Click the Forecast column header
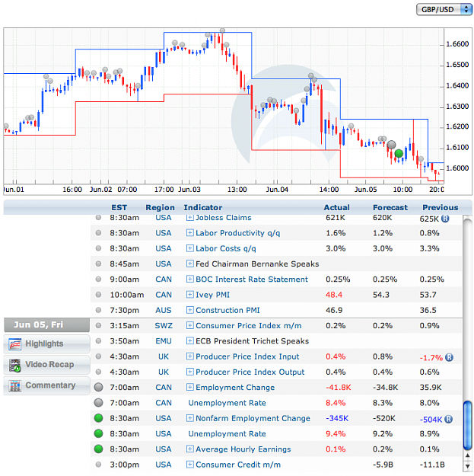This screenshot has height=476, width=474. 390,208
